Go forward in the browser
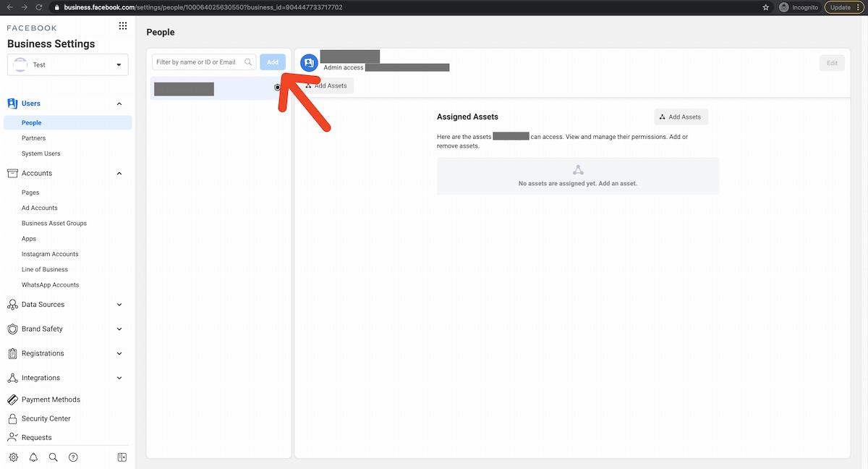Image resolution: width=868 pixels, height=469 pixels. click(x=25, y=7)
